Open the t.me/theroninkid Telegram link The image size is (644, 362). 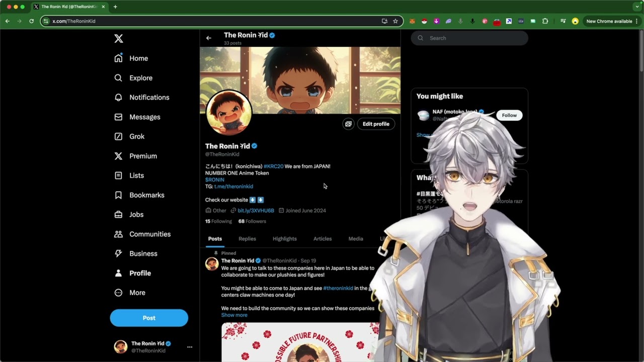(x=233, y=187)
